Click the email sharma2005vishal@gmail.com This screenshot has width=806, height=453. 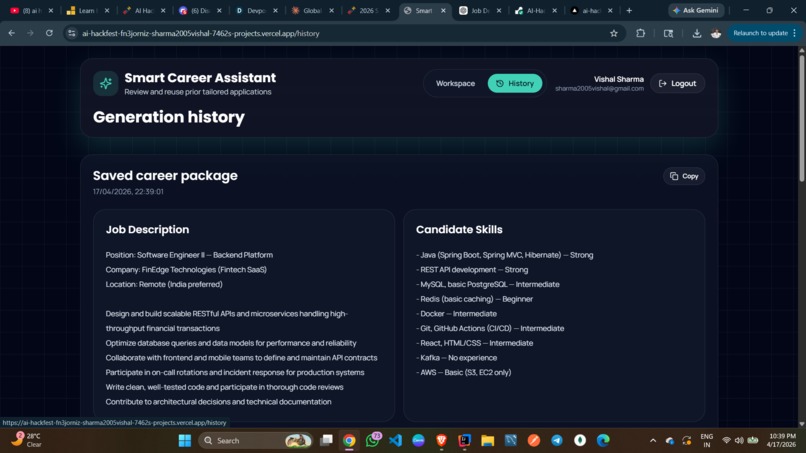(x=599, y=88)
